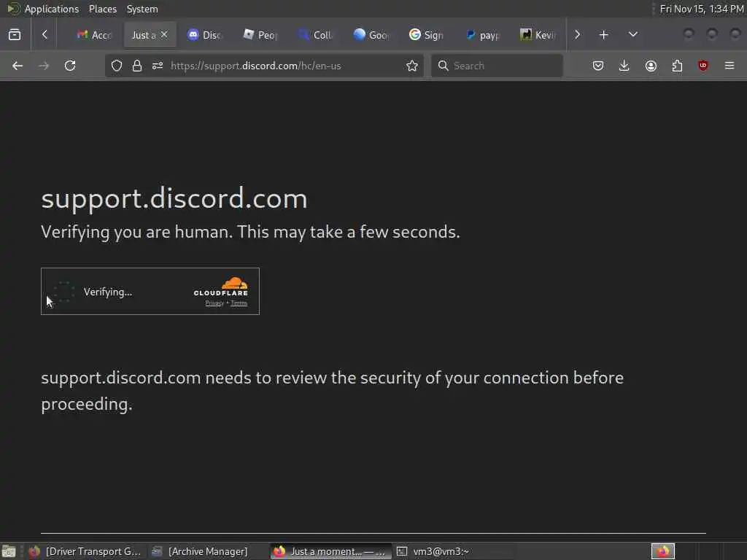This screenshot has height=560, width=747.
Task: Switch to the Discord tab
Action: [x=205, y=35]
